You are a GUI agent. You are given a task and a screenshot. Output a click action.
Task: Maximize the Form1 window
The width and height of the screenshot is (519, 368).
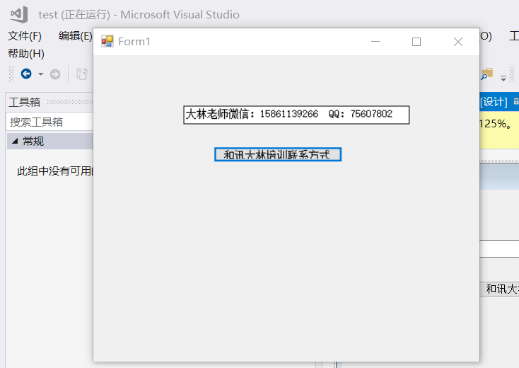416,42
